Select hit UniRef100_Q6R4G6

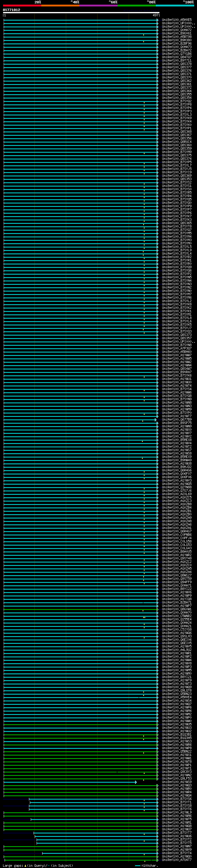click(177, 470)
